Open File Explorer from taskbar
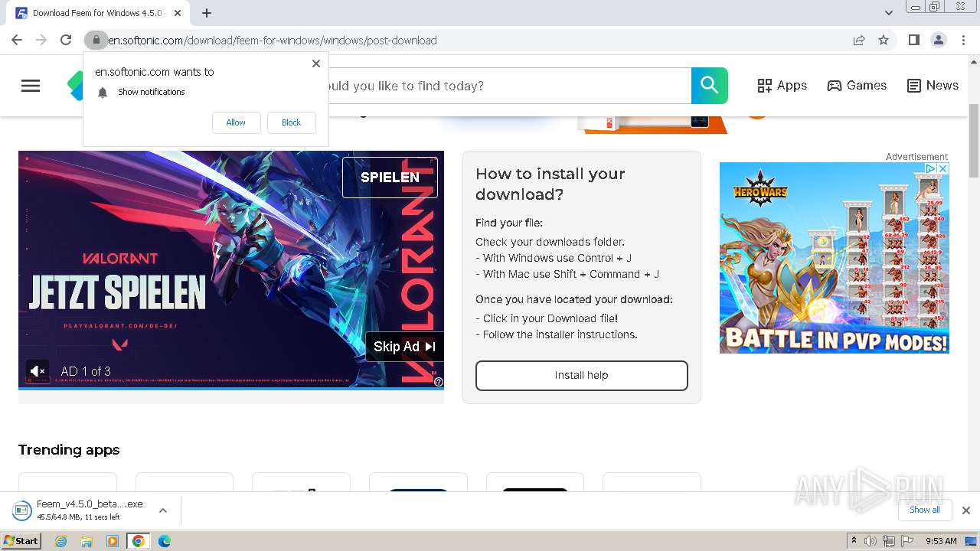 pyautogui.click(x=87, y=541)
